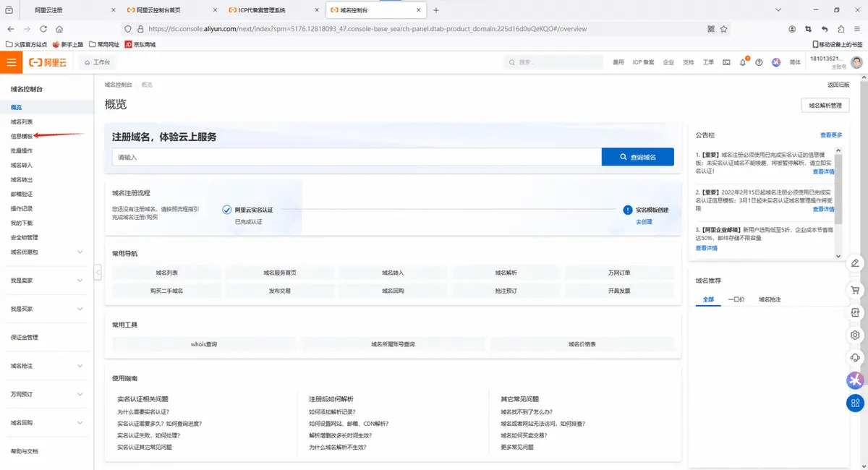Open the 域名价格表 tool
This screenshot has height=470, width=868.
[582, 344]
